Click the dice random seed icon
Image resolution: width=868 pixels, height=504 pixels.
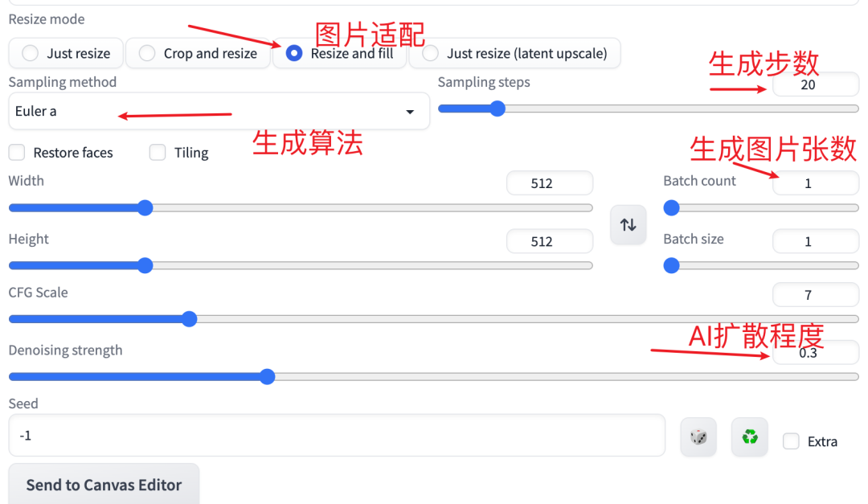click(x=698, y=437)
